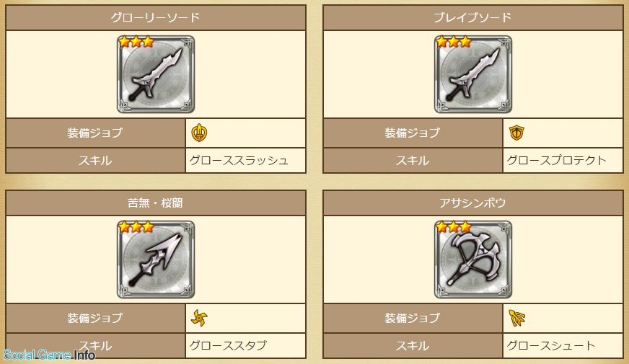This screenshot has width=629, height=364.
Task: Click the ブレイブソード title header
Action: click(473, 17)
